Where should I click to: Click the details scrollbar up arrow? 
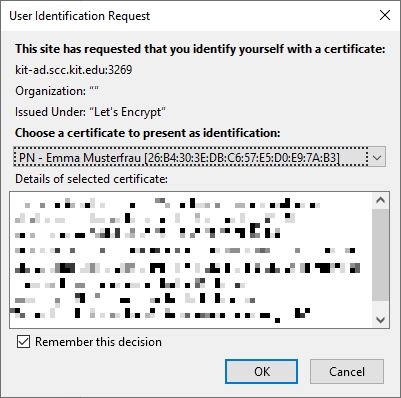tap(380, 200)
